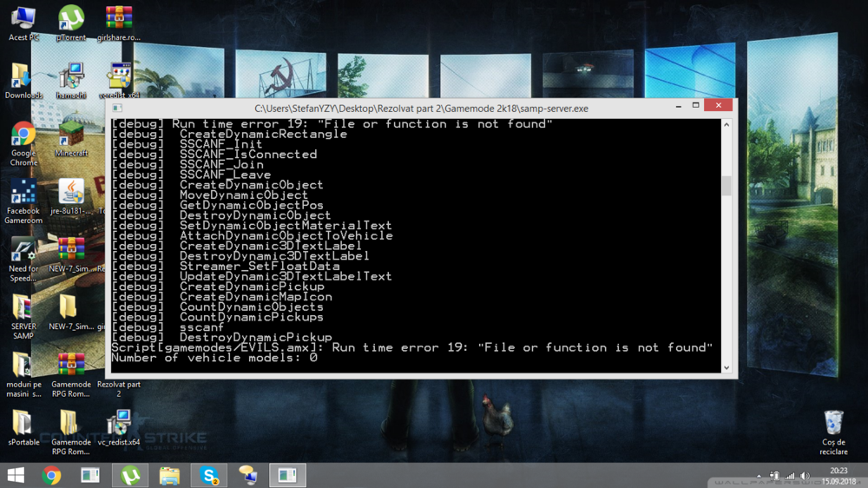This screenshot has width=868, height=488.
Task: Click the line "MoveDynamicObject"
Action: [244, 195]
